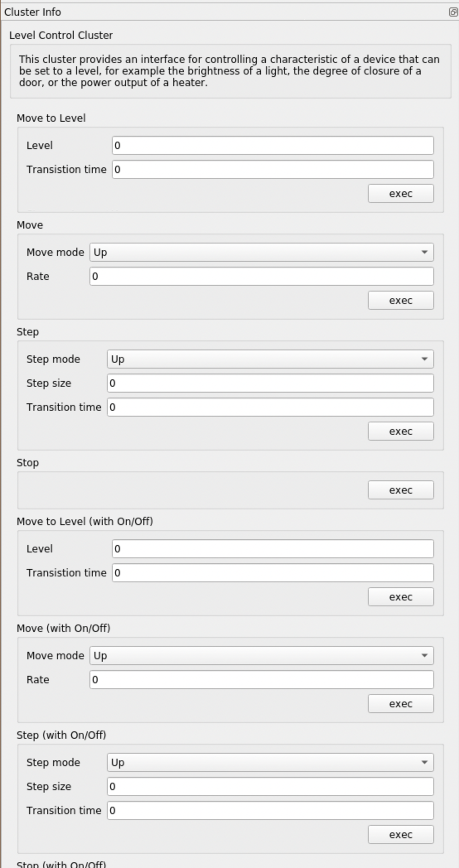The image size is (459, 868).
Task: Execute the Move command
Action: coord(401,300)
